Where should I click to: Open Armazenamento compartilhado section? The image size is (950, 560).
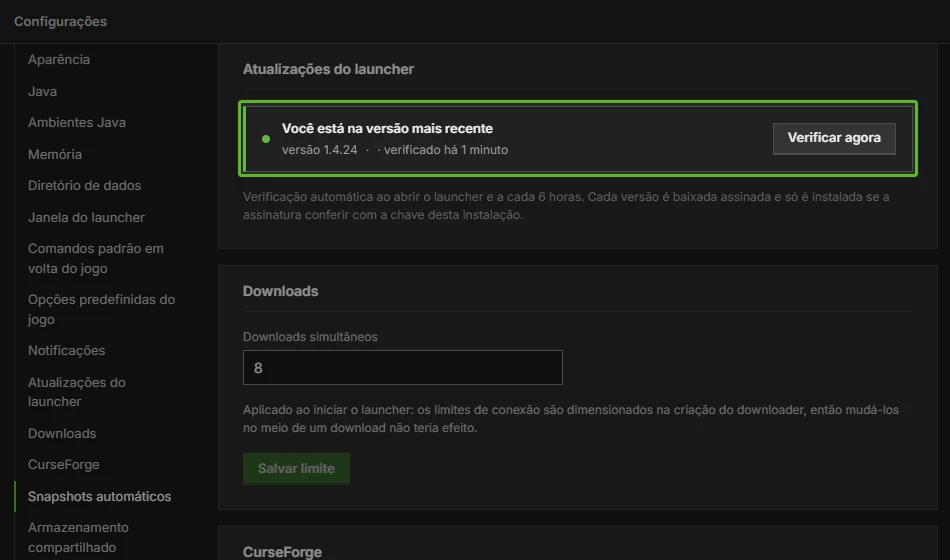[x=78, y=537]
